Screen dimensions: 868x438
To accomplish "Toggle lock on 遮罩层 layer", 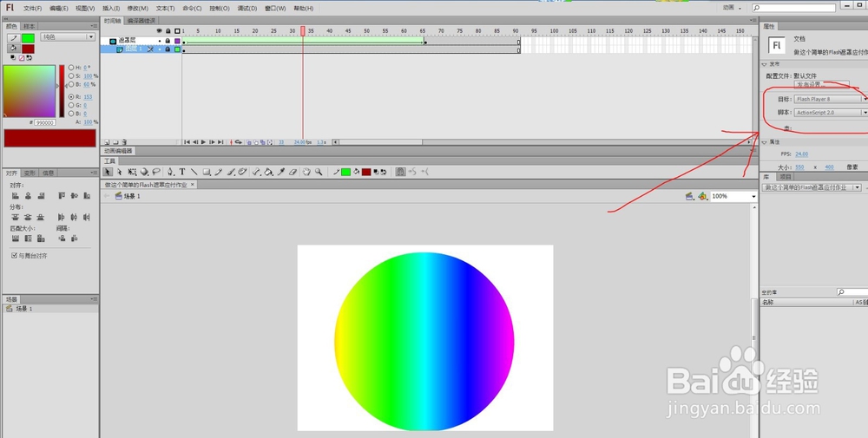I will (168, 41).
